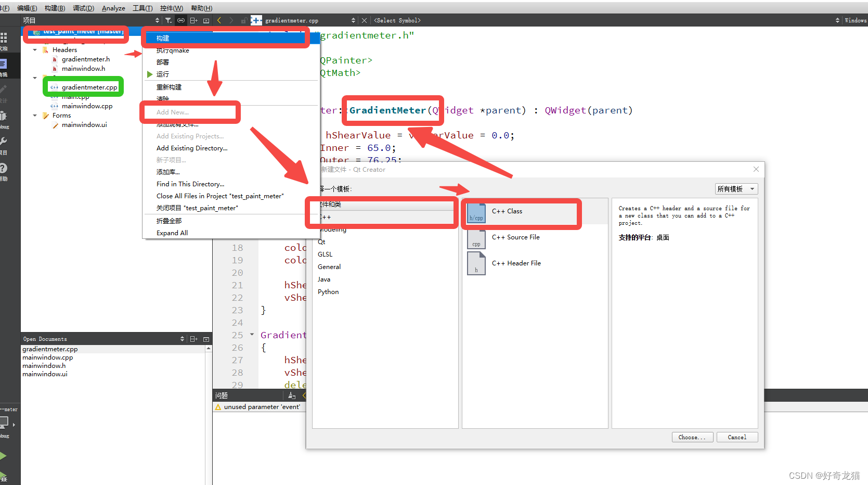
Task: Choose Expand All in context menu
Action: point(231,233)
